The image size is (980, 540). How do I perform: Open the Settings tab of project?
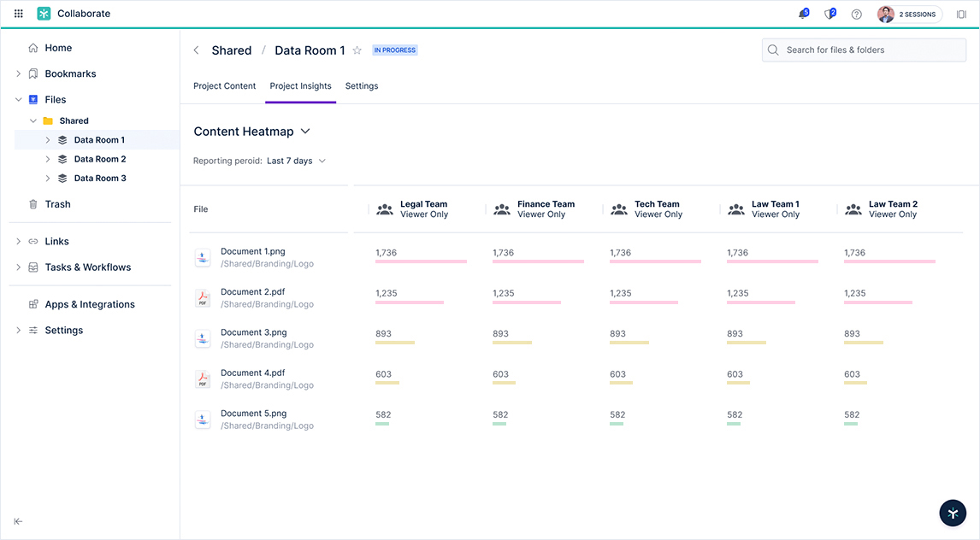tap(361, 86)
